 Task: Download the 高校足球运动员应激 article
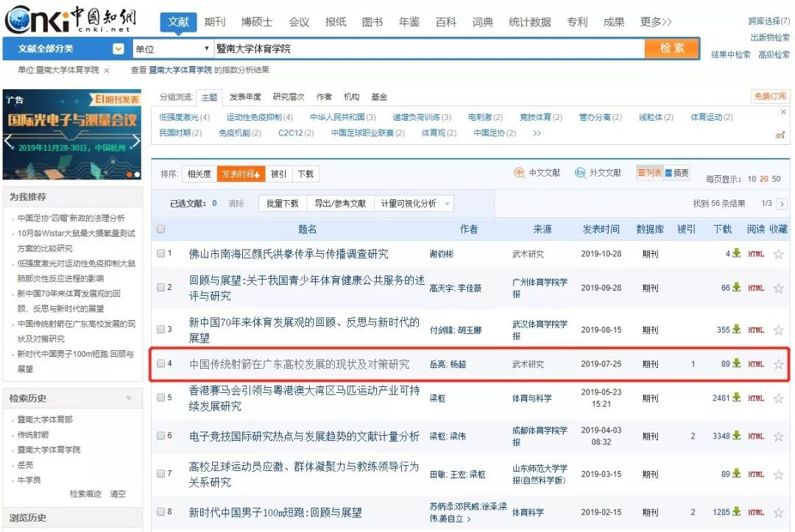coord(736,474)
